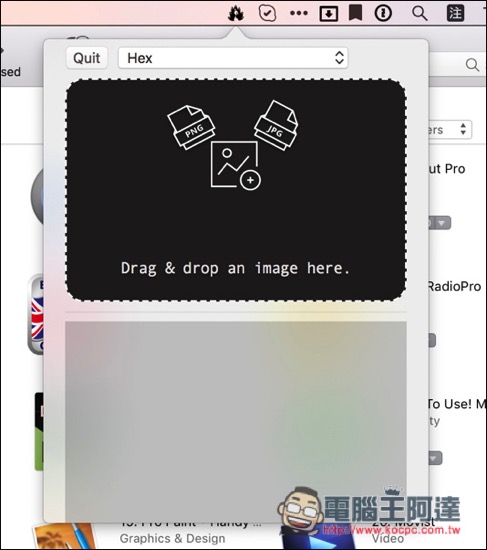
Task: Click the Zhuyin input method menu bar icon
Action: (x=455, y=13)
